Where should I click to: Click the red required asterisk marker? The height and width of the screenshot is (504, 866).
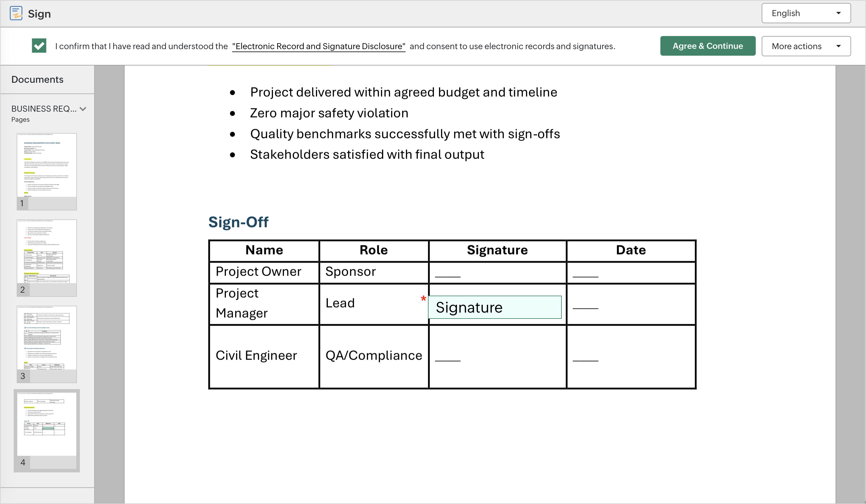pos(423,299)
